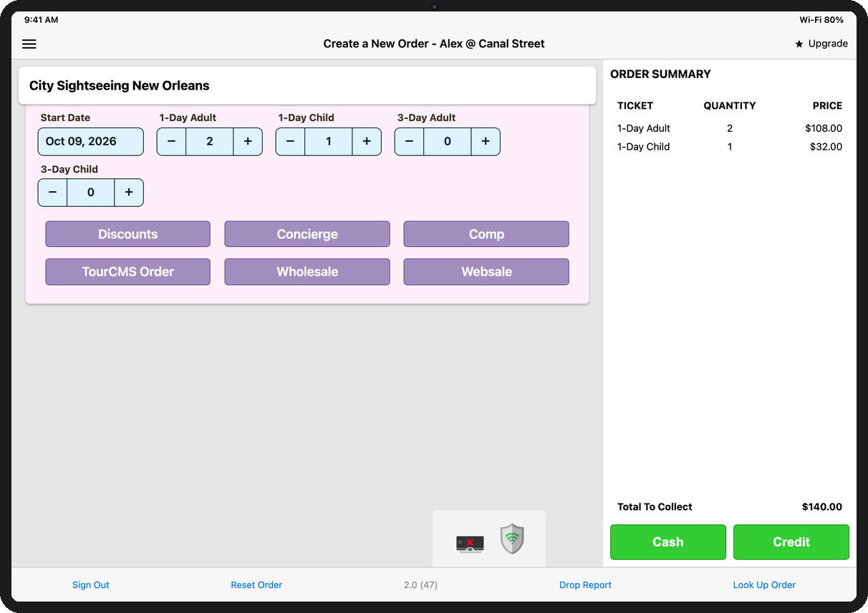
Task: Remove one 1-Day Child ticket
Action: [290, 142]
